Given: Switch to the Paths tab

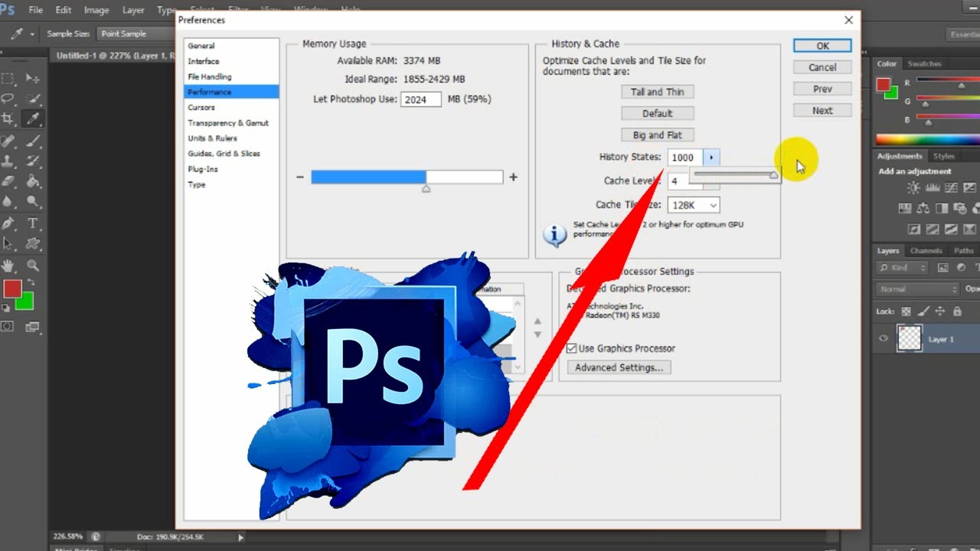Looking at the screenshot, I should [964, 250].
